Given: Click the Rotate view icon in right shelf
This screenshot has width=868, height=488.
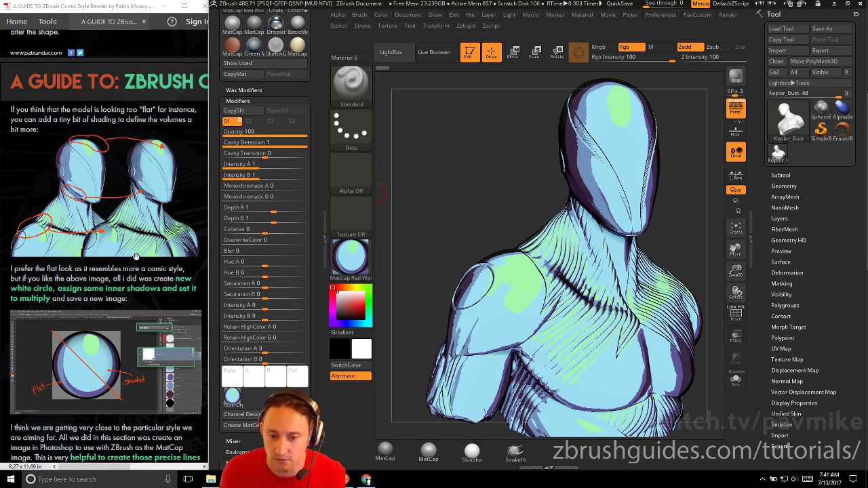Looking at the screenshot, I should tap(736, 293).
